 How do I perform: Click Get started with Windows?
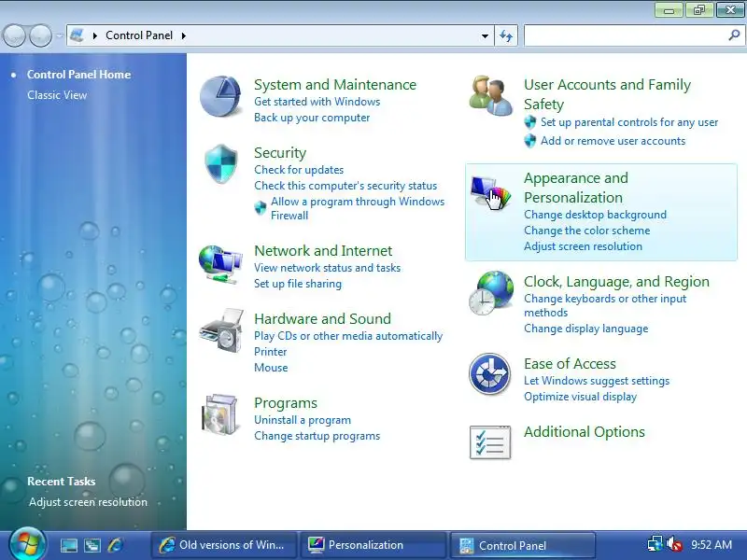[317, 102]
